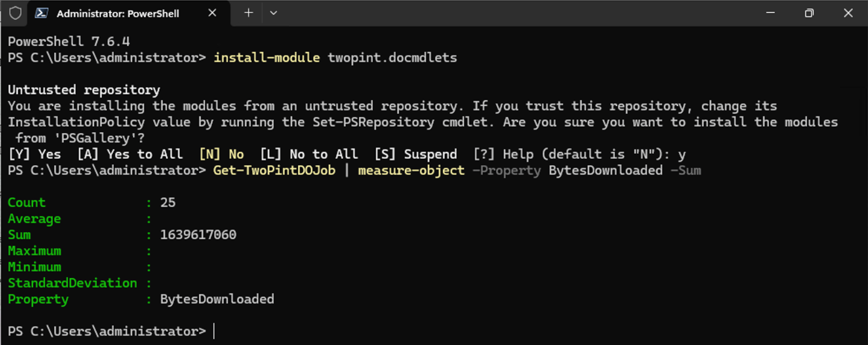
Task: Minimize the terminal window
Action: coord(770,13)
